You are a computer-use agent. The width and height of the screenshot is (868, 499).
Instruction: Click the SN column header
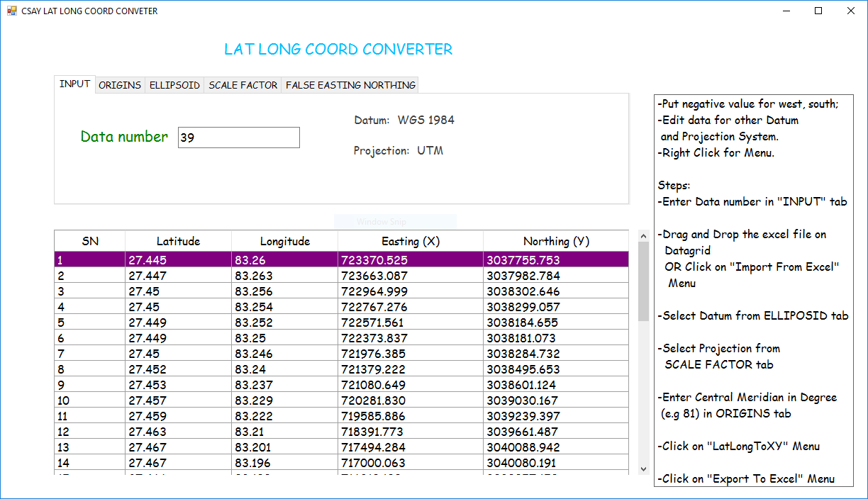coord(90,241)
